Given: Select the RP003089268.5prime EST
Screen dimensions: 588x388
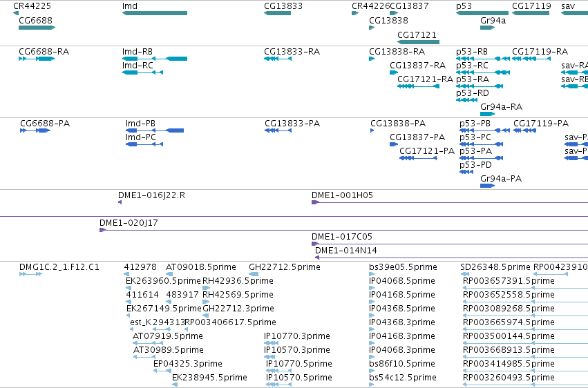Looking at the screenshot, I should [x=525, y=316].
